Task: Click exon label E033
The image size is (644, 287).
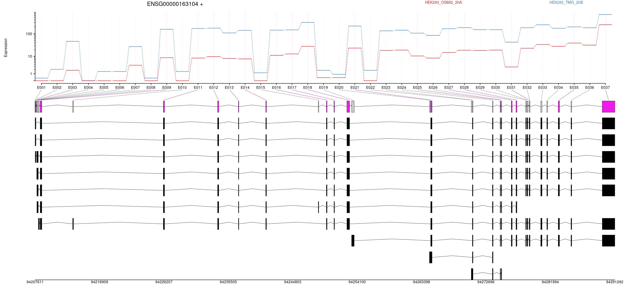Action: (543, 87)
